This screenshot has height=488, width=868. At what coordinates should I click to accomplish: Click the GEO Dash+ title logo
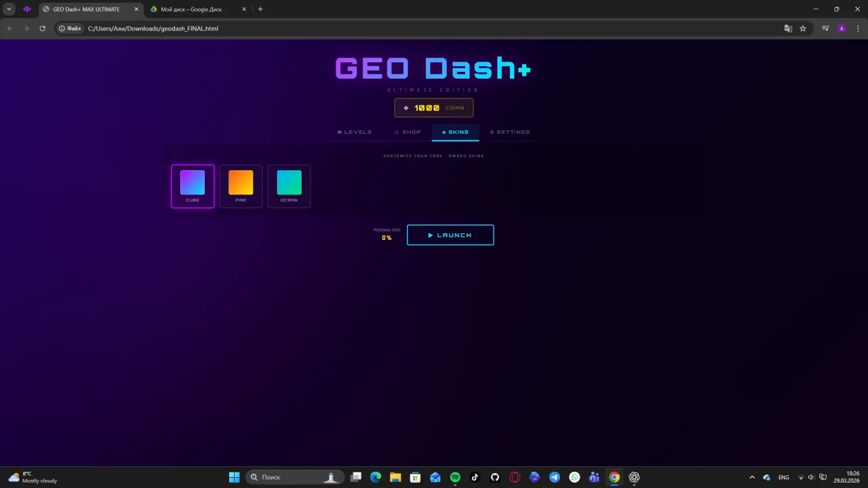pos(433,68)
